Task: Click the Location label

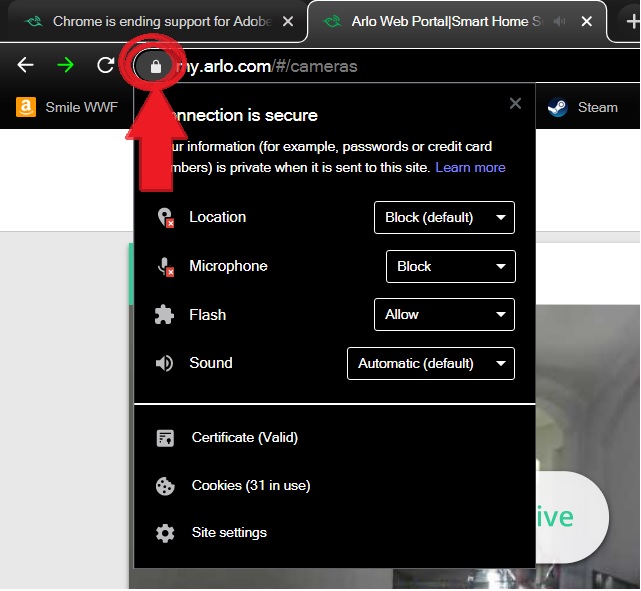Action: point(217,217)
